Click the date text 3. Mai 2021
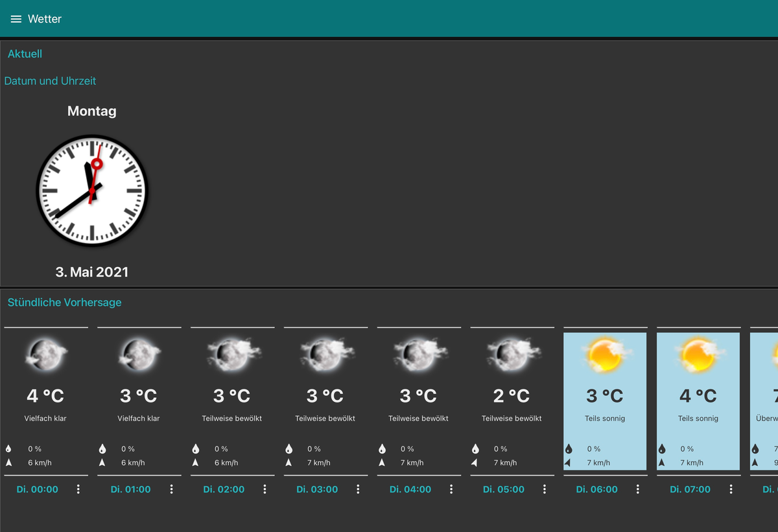Viewport: 778px width, 532px height. [x=92, y=272]
